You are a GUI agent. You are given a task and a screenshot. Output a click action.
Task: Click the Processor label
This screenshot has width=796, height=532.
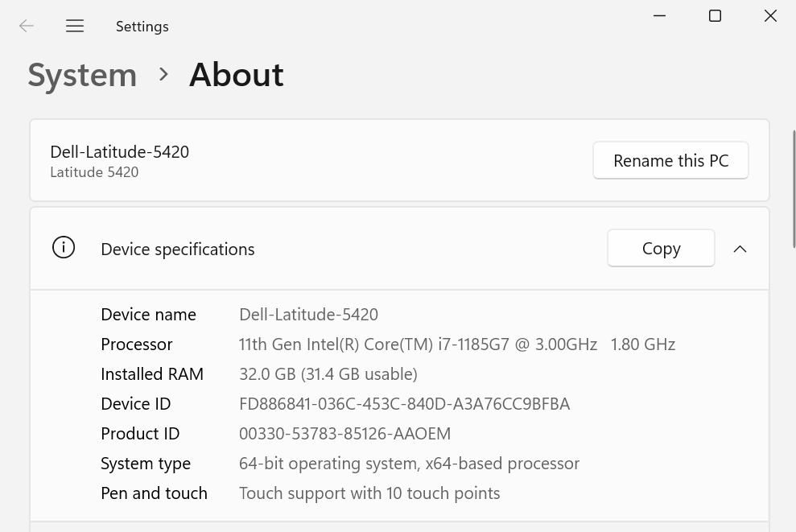click(x=137, y=344)
